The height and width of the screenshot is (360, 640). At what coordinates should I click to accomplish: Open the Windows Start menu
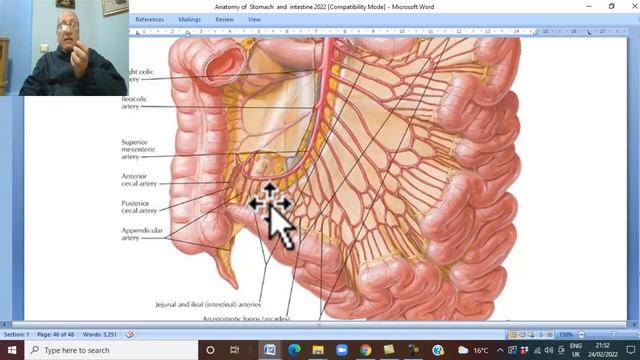12,350
